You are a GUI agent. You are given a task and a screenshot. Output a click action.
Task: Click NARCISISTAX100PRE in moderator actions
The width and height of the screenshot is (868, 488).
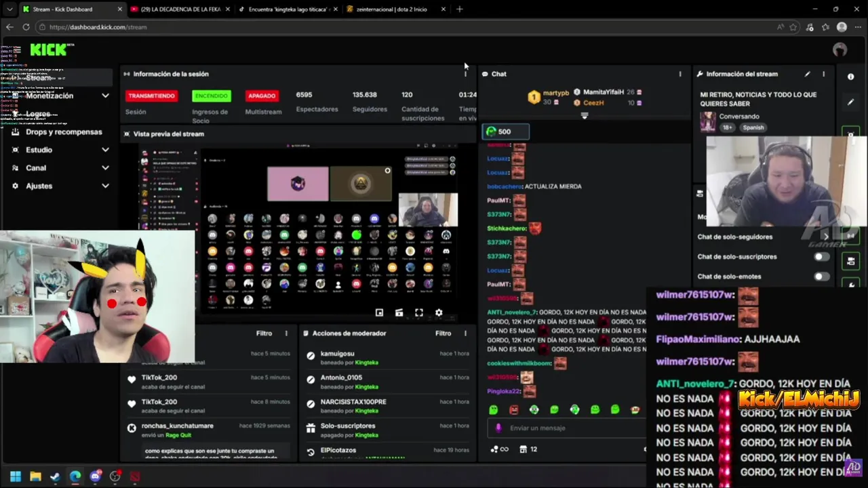point(353,402)
